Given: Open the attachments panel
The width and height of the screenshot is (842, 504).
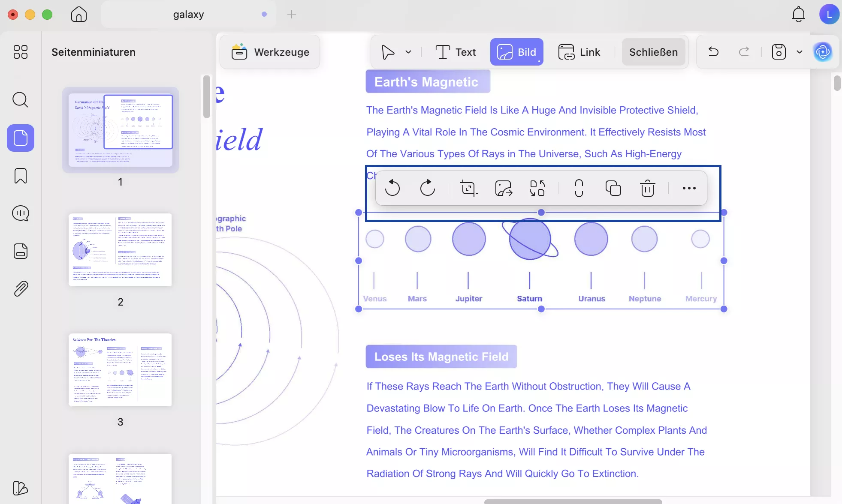Looking at the screenshot, I should coord(20,289).
